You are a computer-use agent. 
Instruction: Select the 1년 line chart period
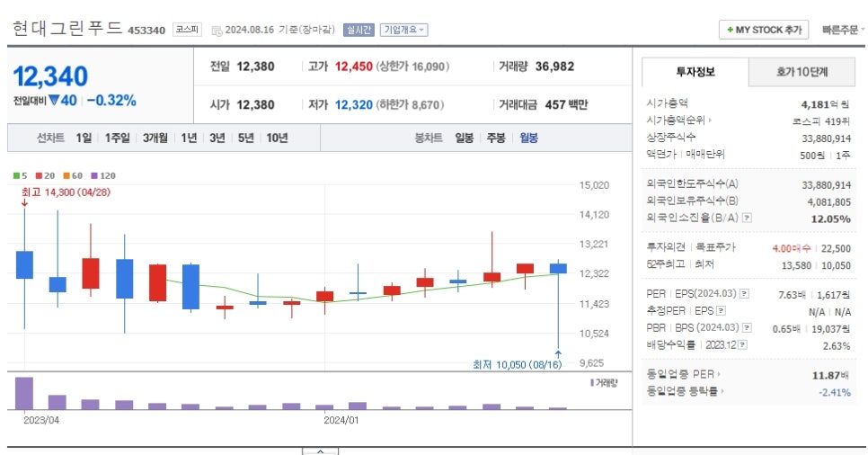tap(189, 138)
